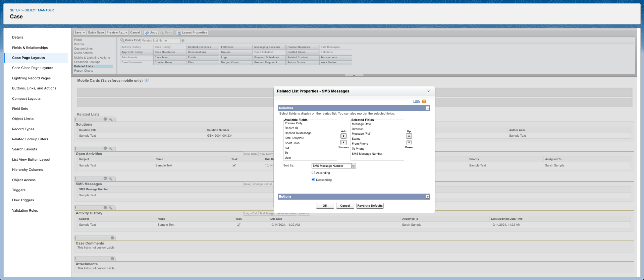
Task: Move selected field Up with the arrow
Action: point(409,136)
